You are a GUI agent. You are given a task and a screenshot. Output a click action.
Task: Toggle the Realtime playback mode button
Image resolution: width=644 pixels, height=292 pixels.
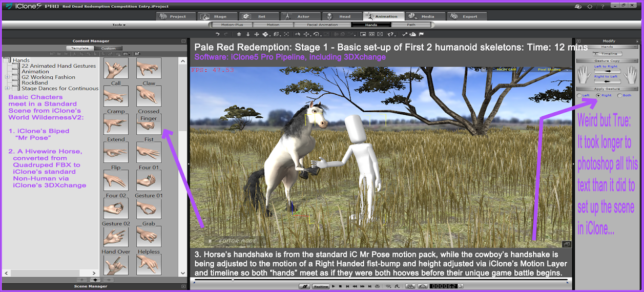(x=321, y=286)
